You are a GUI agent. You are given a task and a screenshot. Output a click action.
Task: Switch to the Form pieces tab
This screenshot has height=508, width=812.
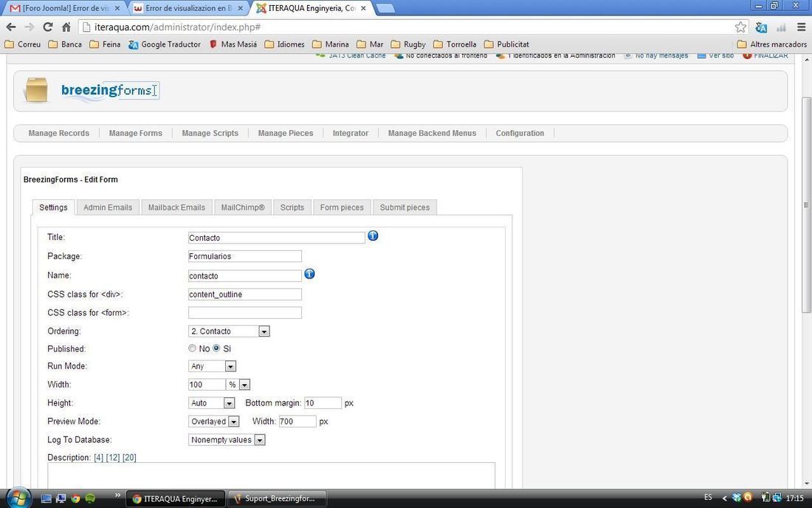tap(342, 207)
